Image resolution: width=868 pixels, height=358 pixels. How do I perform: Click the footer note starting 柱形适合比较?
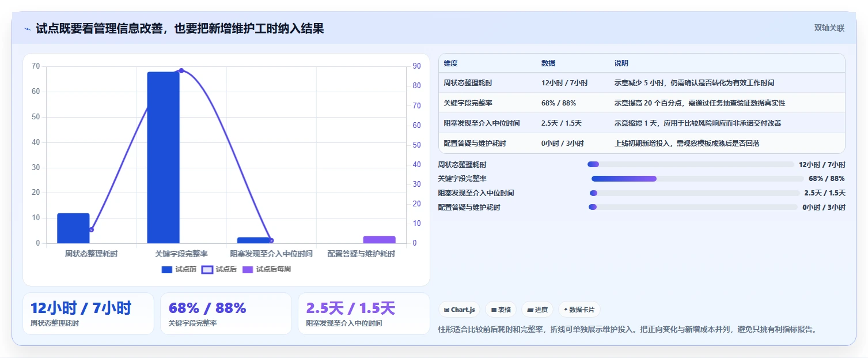[628, 329]
